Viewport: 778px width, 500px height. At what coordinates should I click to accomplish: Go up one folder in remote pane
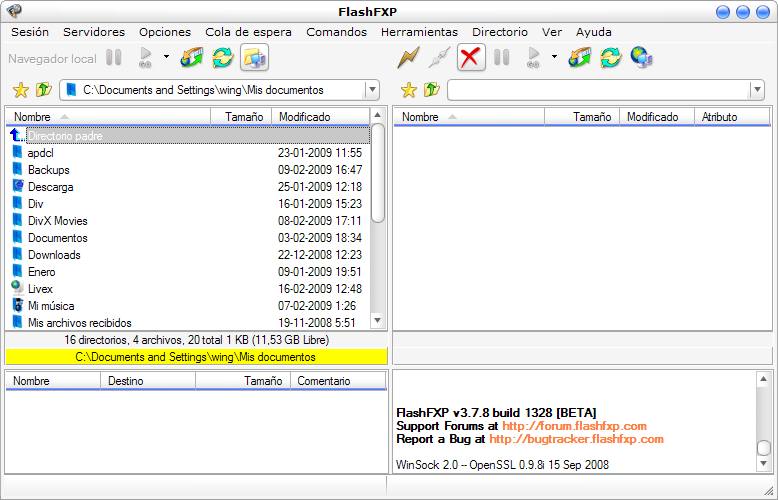(431, 91)
